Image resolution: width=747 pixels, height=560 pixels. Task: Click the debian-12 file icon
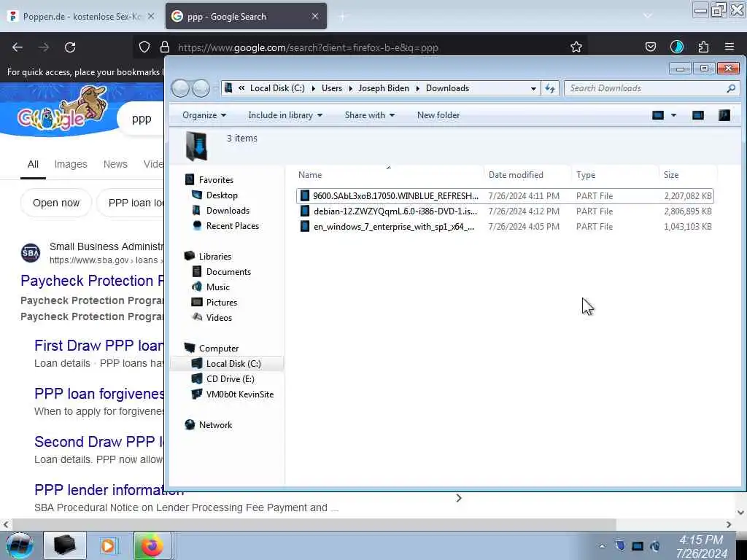click(305, 211)
